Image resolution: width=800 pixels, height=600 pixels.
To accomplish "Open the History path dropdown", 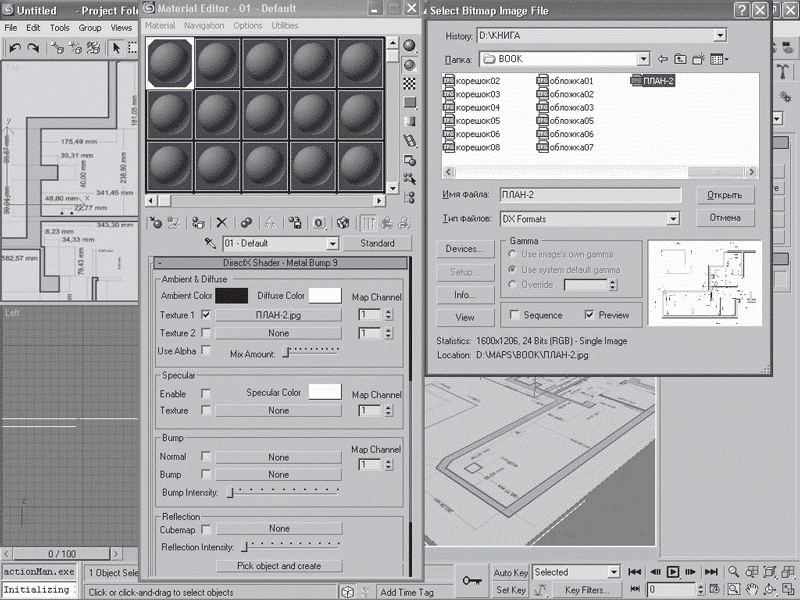I will click(720, 36).
